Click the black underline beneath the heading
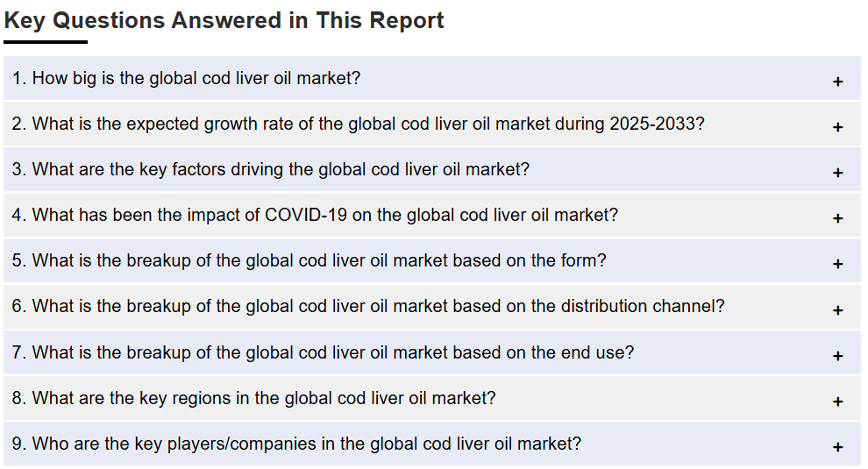This screenshot has height=469, width=868. pos(46,41)
